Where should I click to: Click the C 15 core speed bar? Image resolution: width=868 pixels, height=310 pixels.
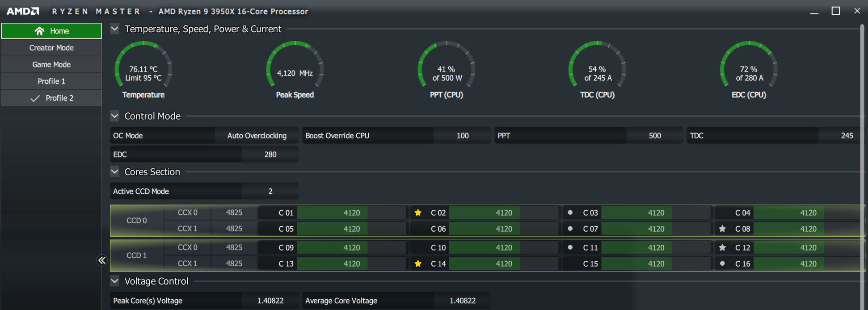click(x=656, y=263)
